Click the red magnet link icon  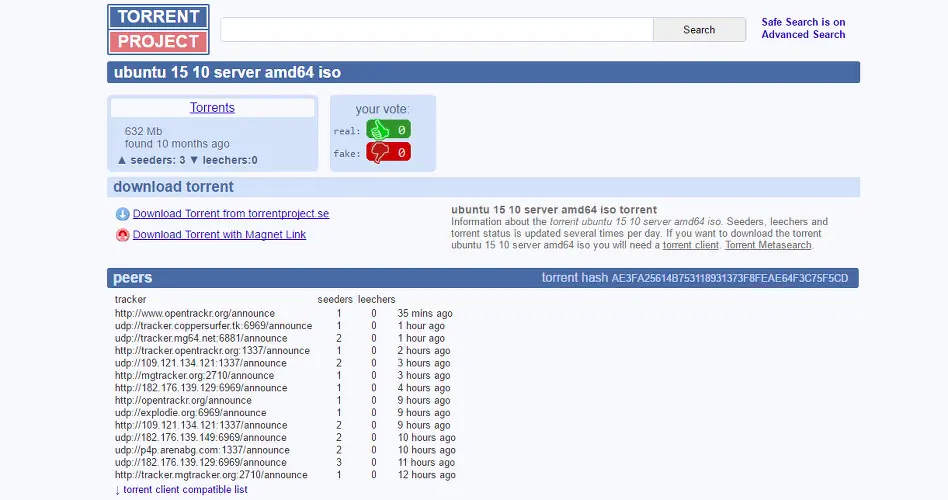123,235
